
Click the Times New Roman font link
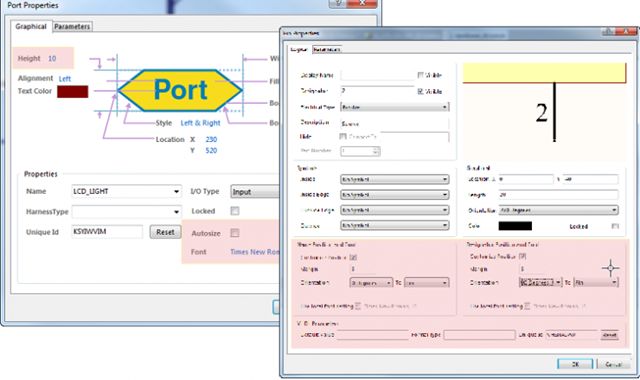pyautogui.click(x=255, y=252)
